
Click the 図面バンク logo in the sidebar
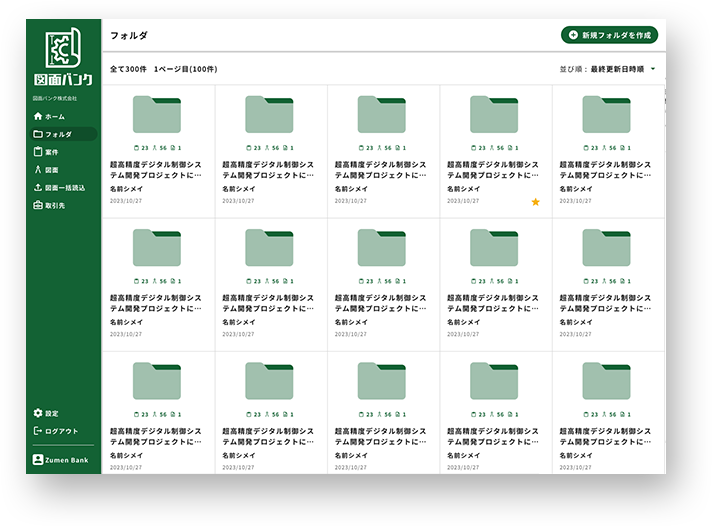pyautogui.click(x=62, y=57)
